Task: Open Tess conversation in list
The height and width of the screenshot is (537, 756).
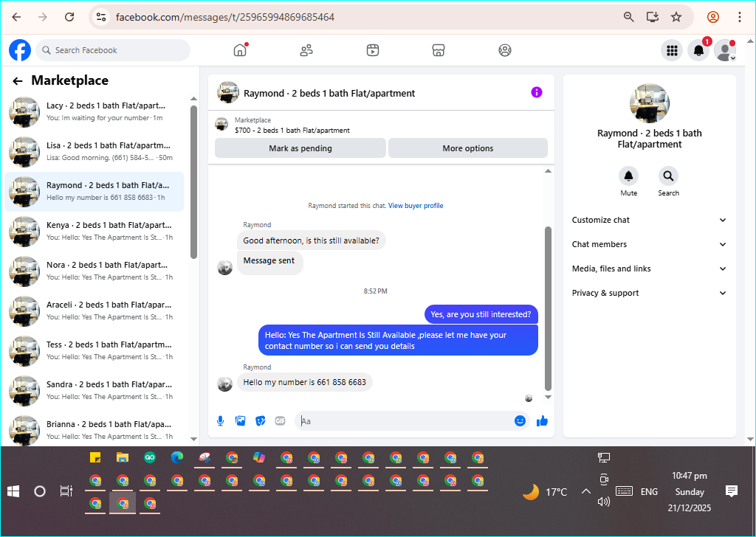Action: (x=94, y=351)
